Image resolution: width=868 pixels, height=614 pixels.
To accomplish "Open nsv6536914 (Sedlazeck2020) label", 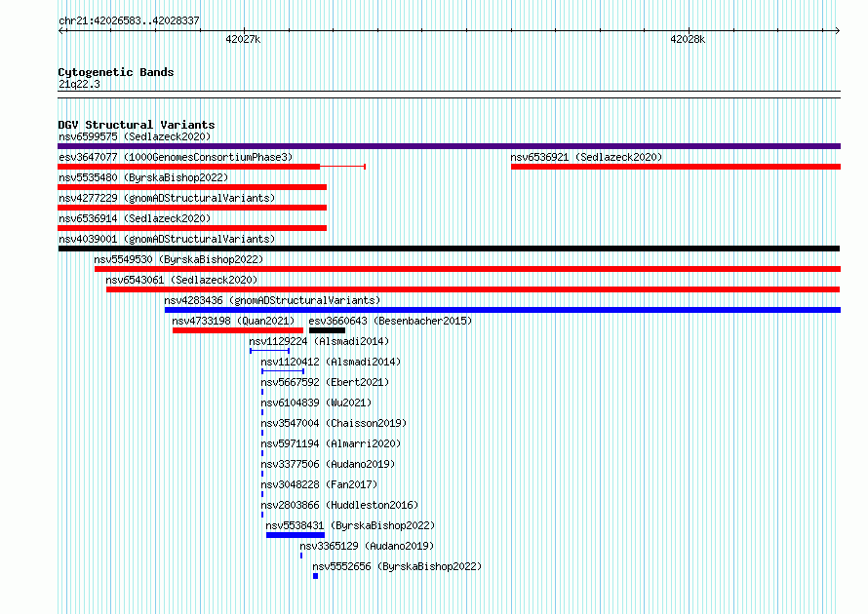I will click(x=135, y=218).
